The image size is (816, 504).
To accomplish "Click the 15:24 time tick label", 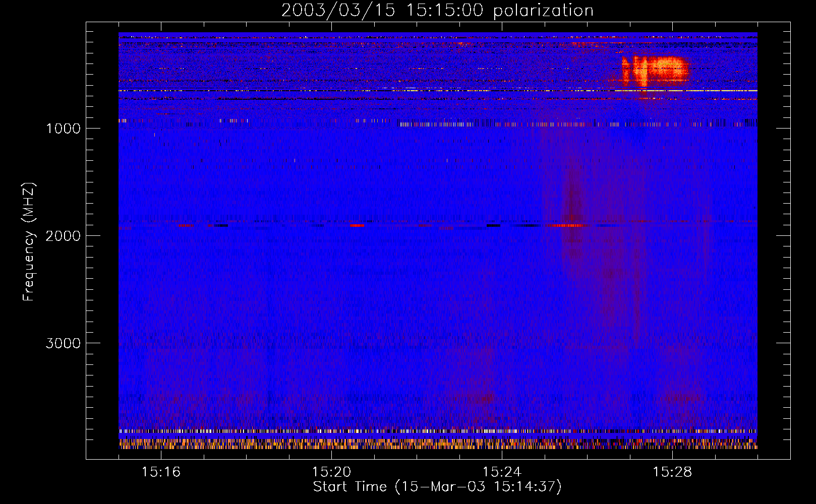I will (x=502, y=472).
